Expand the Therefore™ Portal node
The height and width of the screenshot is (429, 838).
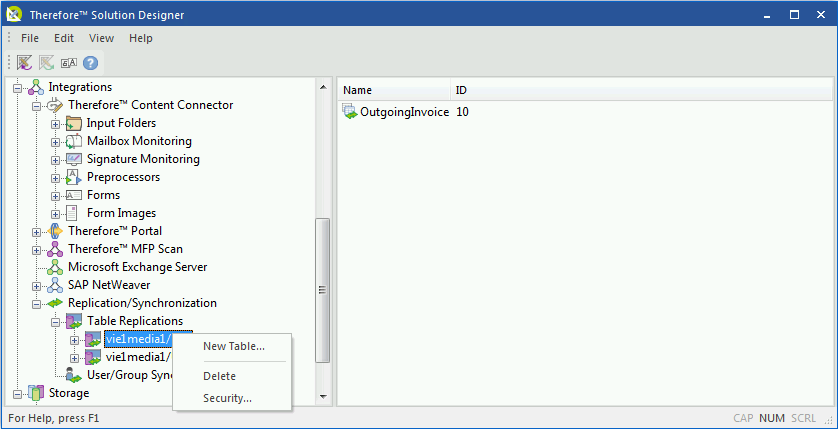(37, 232)
